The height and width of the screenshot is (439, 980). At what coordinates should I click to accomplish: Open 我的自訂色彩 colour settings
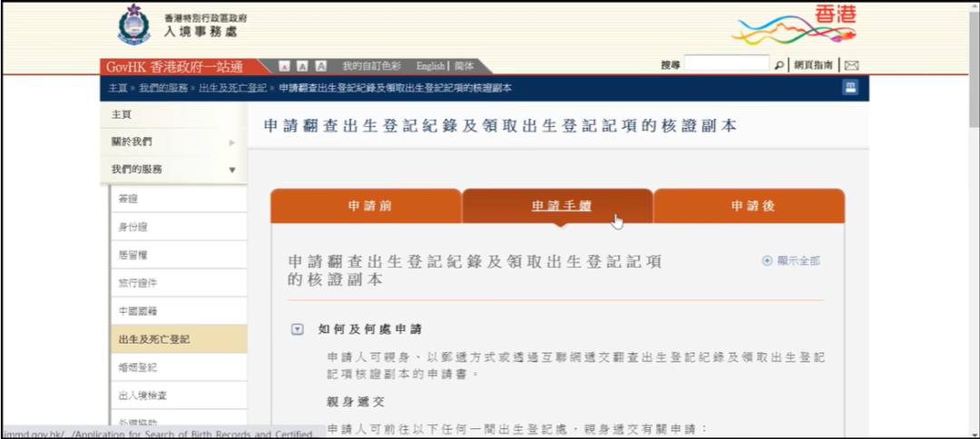(x=371, y=66)
